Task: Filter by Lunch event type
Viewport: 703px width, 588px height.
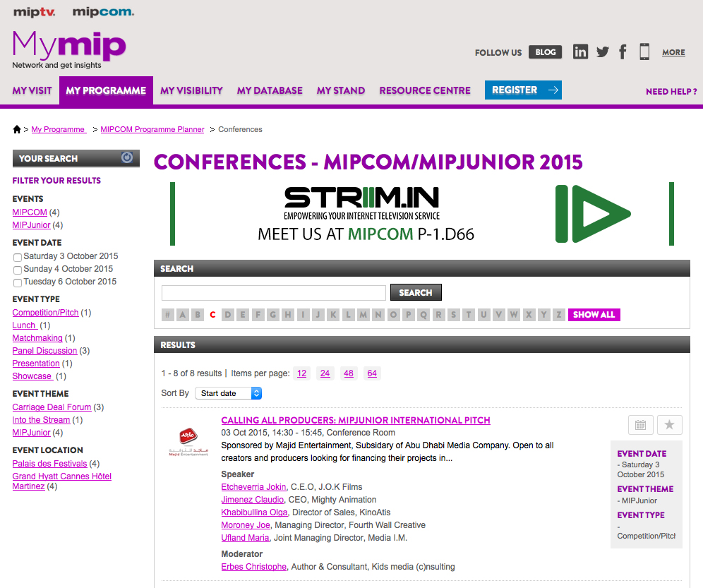Action: 24,325
